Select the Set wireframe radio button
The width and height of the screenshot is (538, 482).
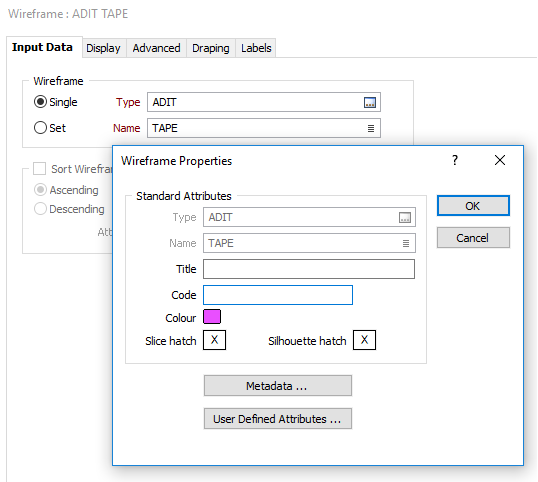(40, 128)
